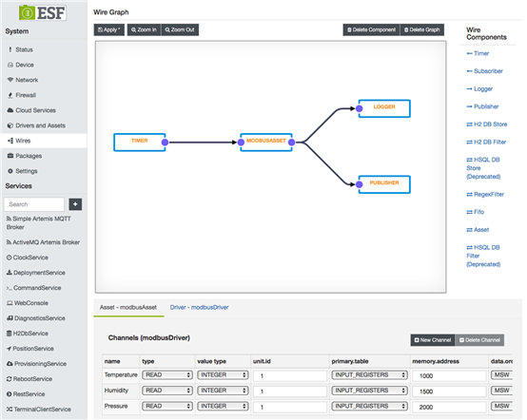Select the MODBUSASSET node
The height and width of the screenshot is (420, 527).
click(266, 143)
